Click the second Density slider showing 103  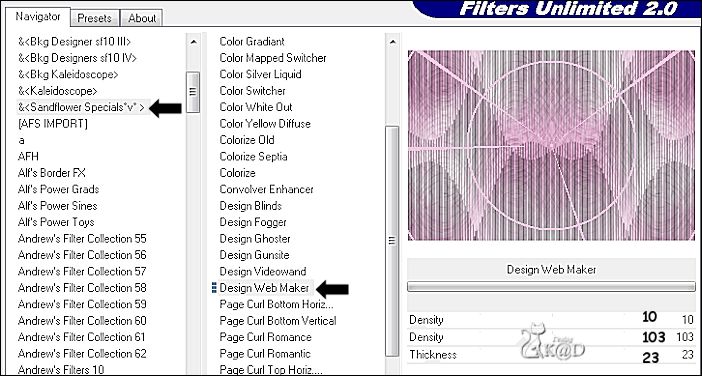click(x=551, y=337)
